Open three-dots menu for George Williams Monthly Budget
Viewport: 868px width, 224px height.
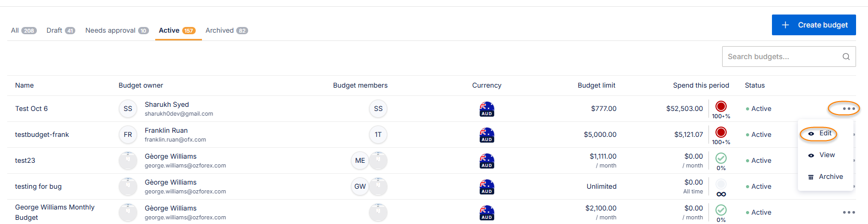[848, 213]
